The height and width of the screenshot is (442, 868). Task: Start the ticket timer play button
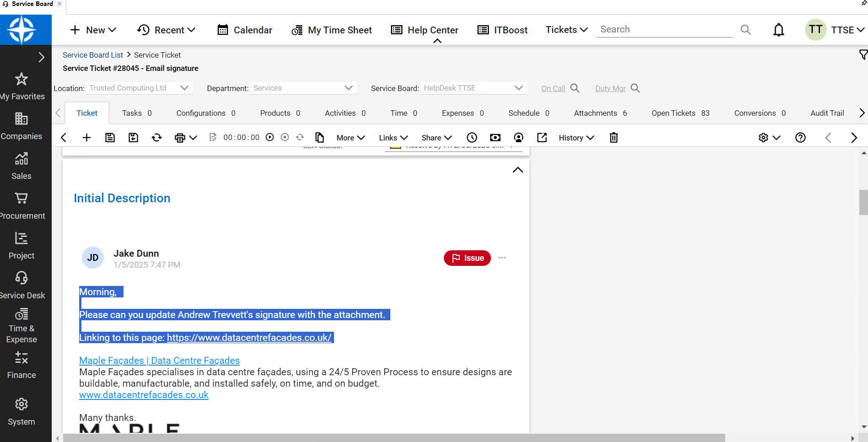(x=270, y=137)
